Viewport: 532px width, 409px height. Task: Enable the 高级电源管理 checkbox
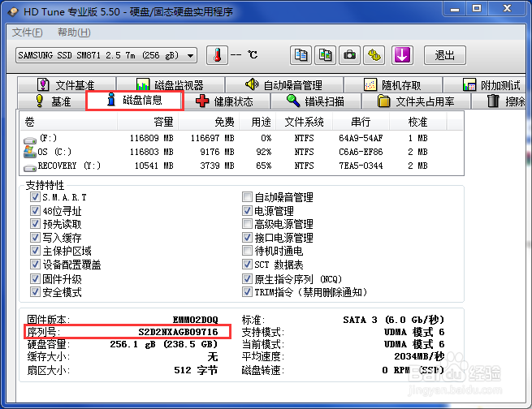pyautogui.click(x=247, y=224)
